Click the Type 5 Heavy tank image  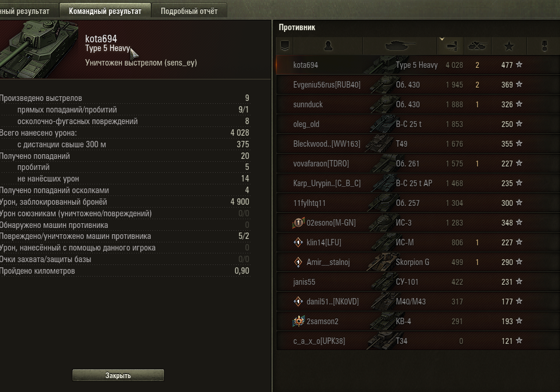(39, 49)
